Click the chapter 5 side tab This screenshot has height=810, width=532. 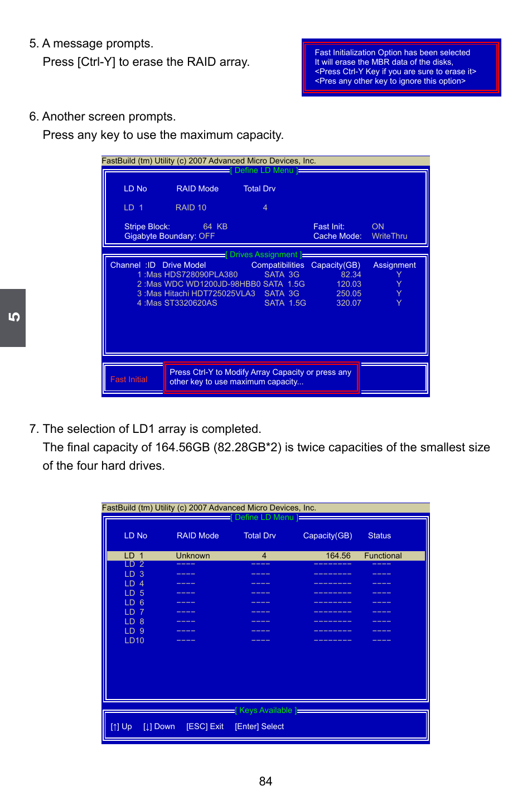click(13, 317)
